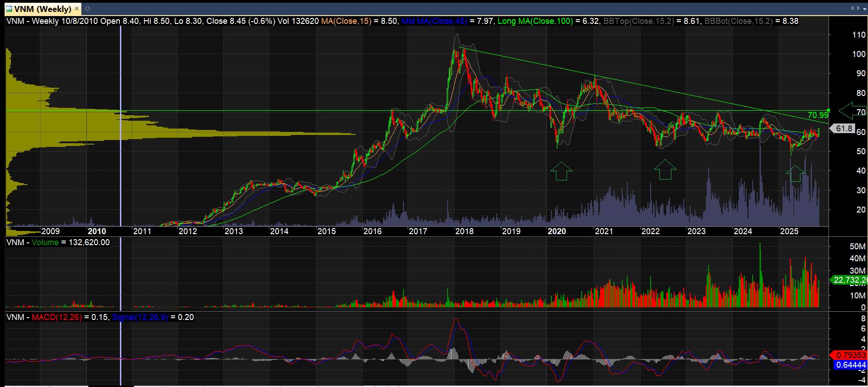The width and height of the screenshot is (868, 387).
Task: Click the MA(Close,15) indicator label
Action: (346, 21)
